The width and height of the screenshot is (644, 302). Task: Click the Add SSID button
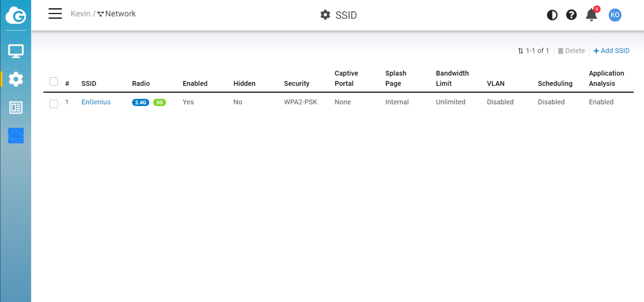point(612,51)
